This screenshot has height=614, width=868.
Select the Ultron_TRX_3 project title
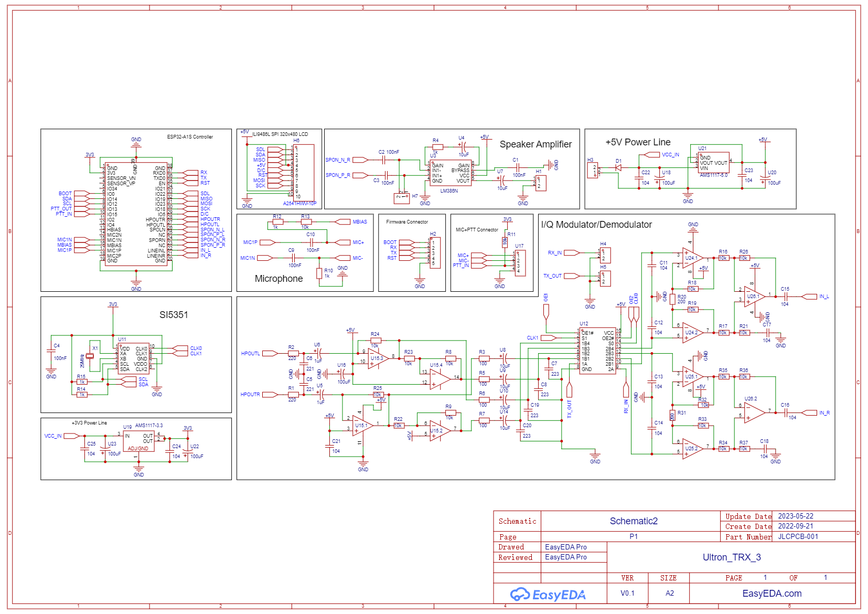click(x=731, y=557)
